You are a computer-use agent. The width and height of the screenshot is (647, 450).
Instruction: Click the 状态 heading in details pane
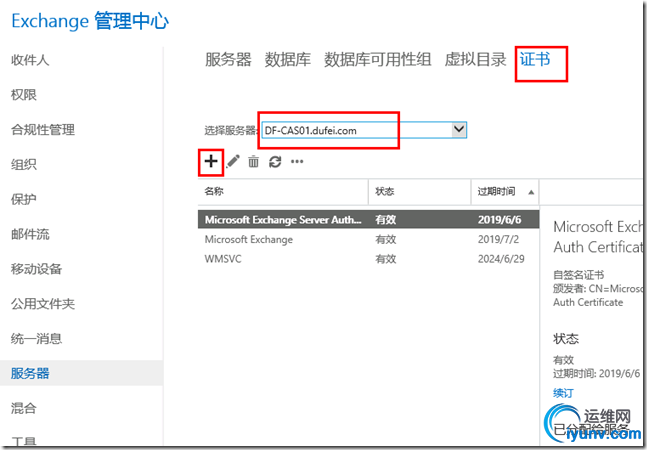(x=566, y=339)
